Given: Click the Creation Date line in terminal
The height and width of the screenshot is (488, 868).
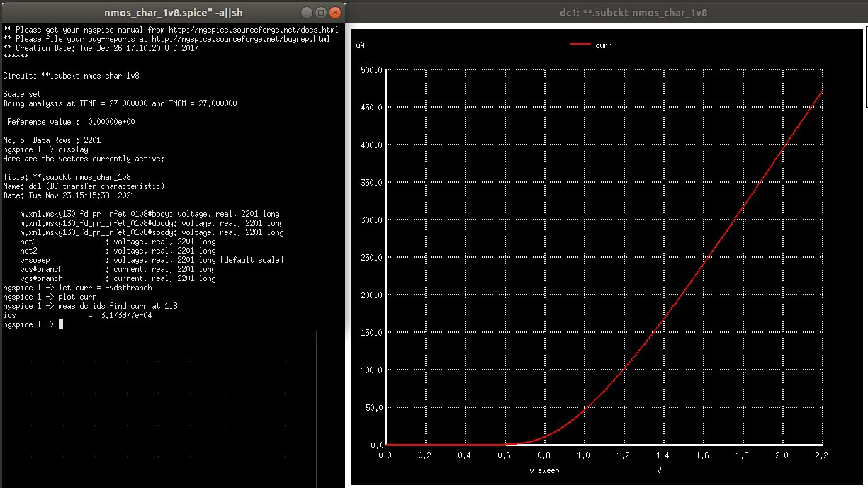Looking at the screenshot, I should tap(101, 49).
